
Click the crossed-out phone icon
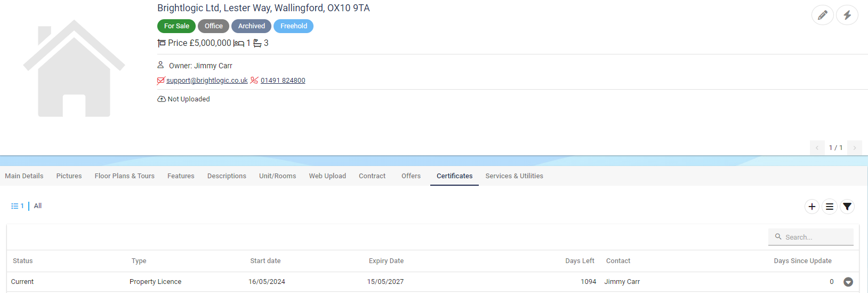click(x=254, y=81)
